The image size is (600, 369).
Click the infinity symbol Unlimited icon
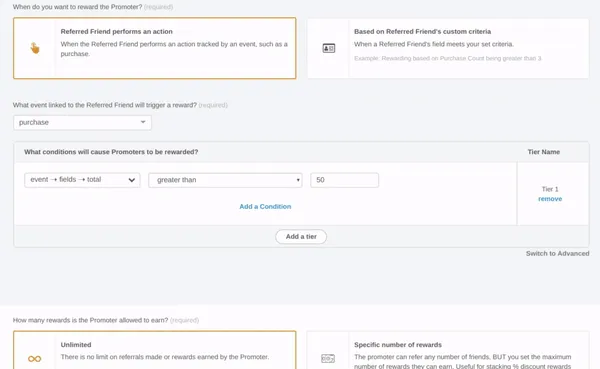[34, 359]
